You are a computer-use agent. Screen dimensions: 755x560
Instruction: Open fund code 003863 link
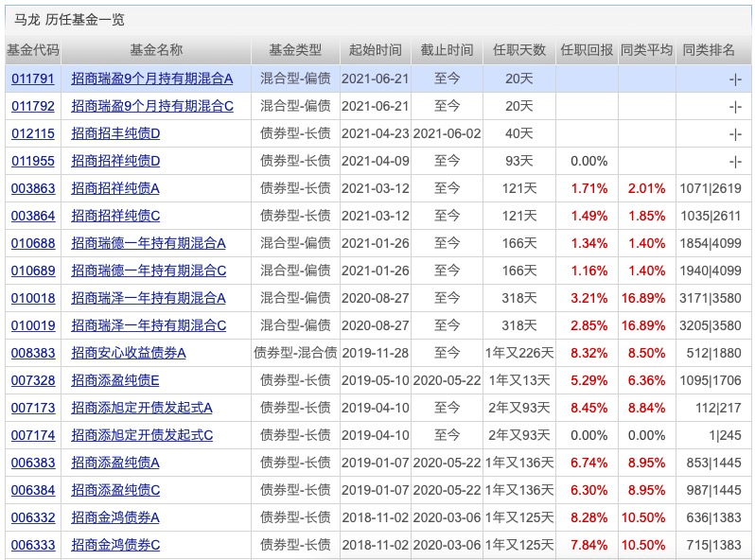click(32, 188)
